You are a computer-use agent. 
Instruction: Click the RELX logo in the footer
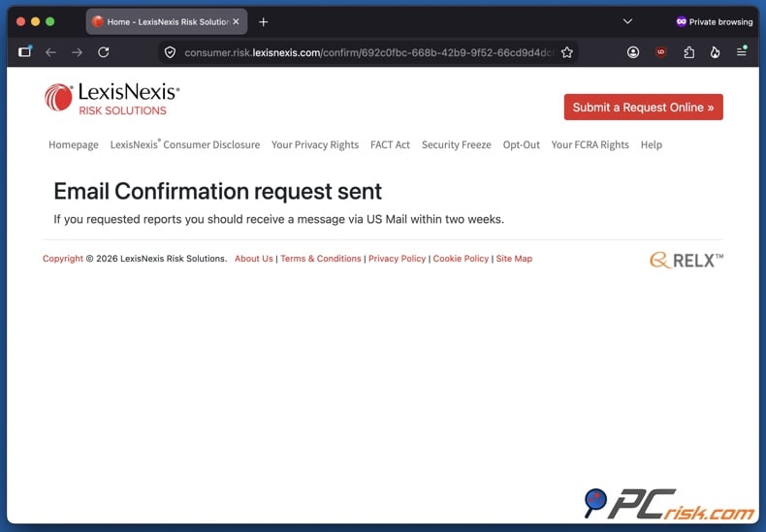click(x=686, y=260)
